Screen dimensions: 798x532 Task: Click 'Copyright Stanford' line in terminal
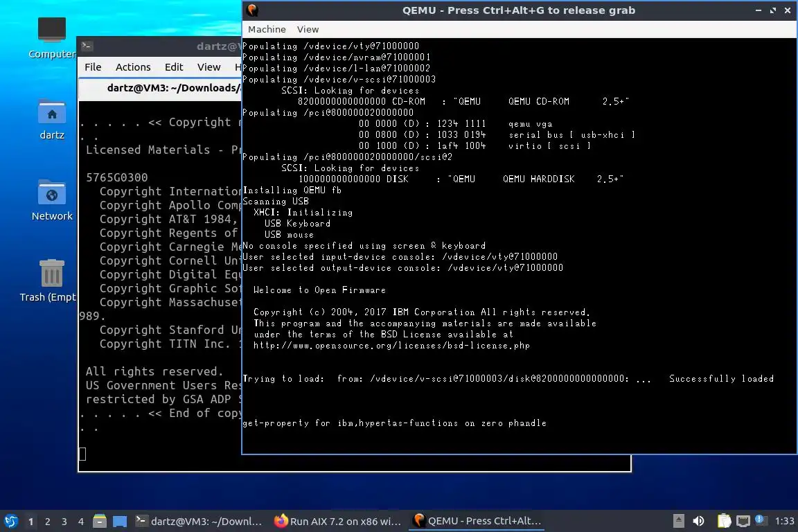pos(170,330)
